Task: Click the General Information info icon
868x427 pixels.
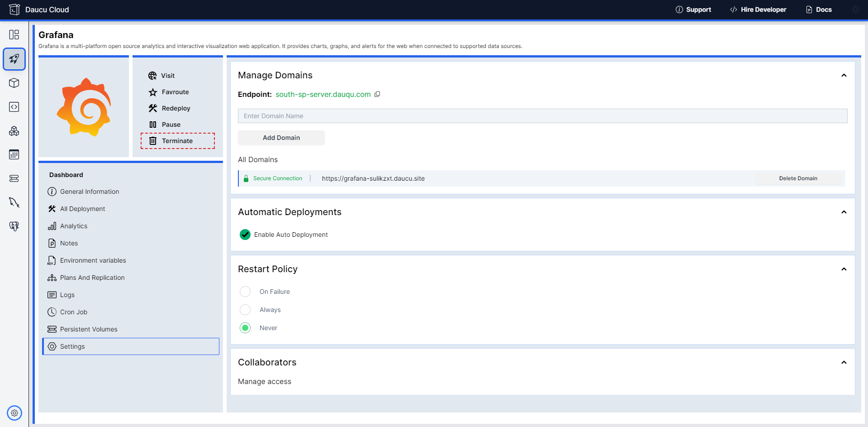Action: pyautogui.click(x=52, y=192)
